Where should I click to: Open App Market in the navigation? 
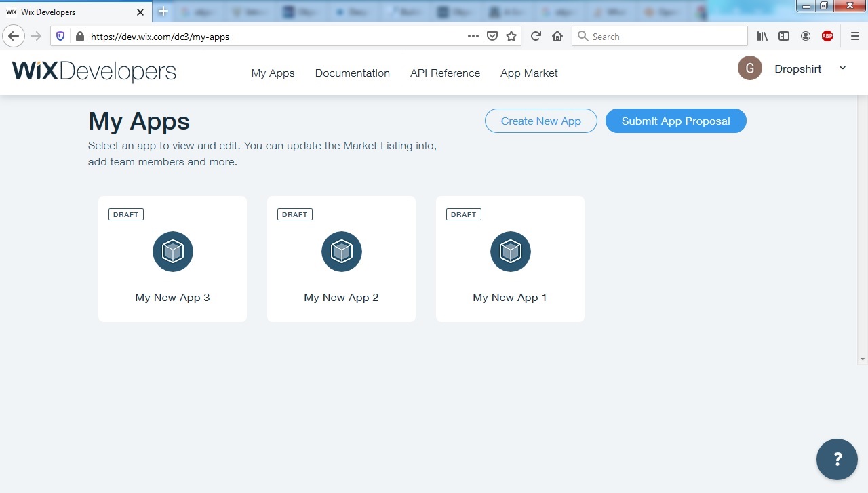[529, 73]
